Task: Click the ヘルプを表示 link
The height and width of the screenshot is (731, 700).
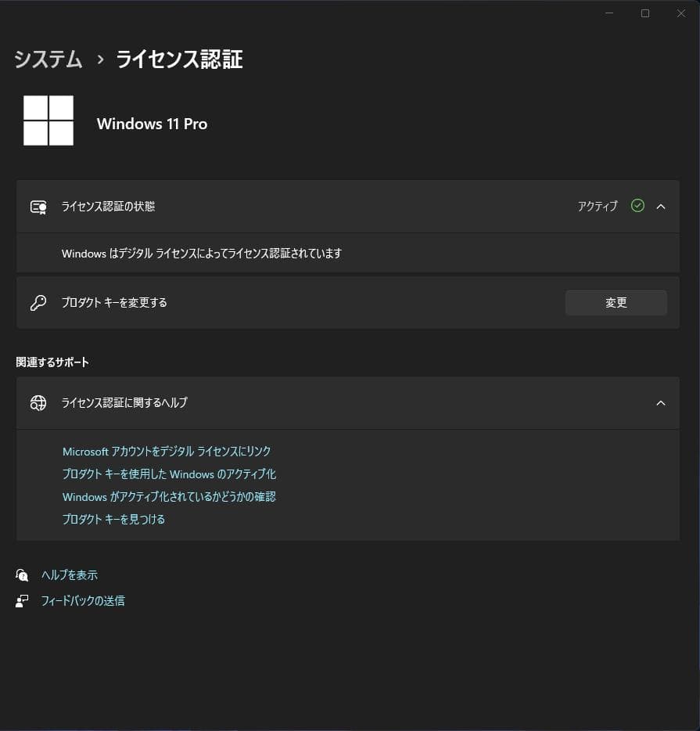Action: pyautogui.click(x=68, y=574)
